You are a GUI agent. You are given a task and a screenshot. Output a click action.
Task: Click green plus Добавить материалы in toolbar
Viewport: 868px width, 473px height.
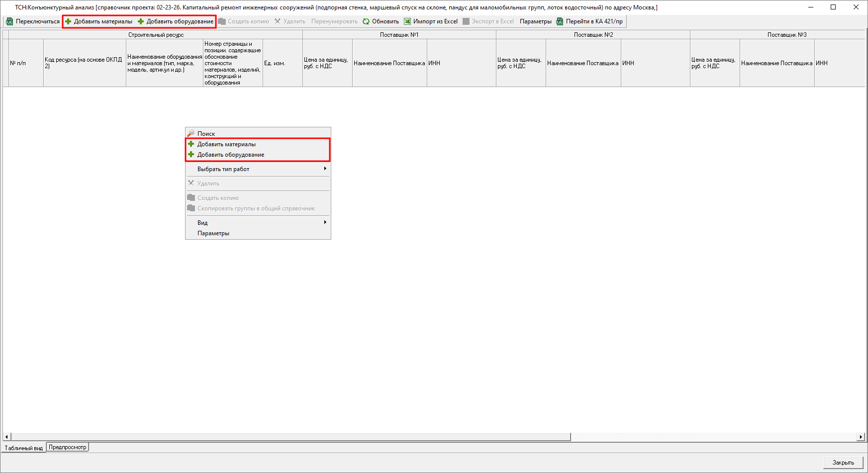point(69,21)
